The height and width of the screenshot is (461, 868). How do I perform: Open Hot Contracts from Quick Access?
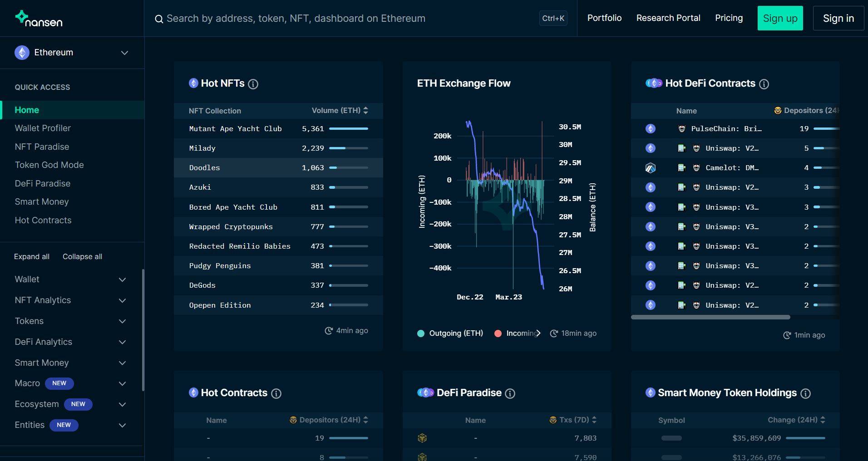click(x=43, y=220)
